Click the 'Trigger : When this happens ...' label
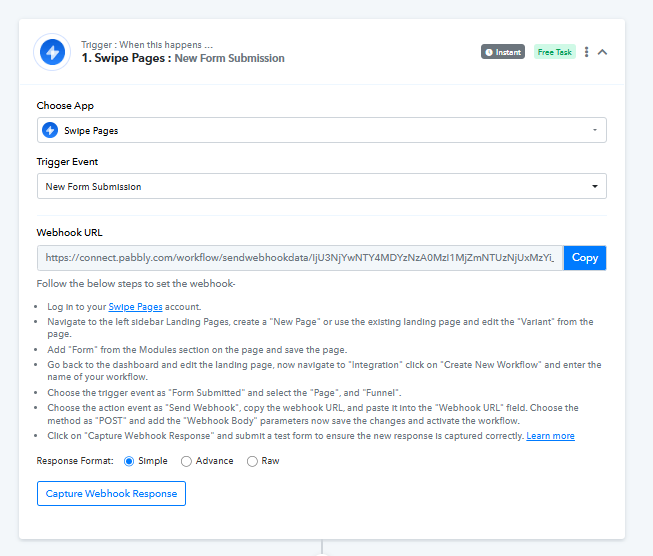Screen dimensions: 653x556 click(x=147, y=45)
